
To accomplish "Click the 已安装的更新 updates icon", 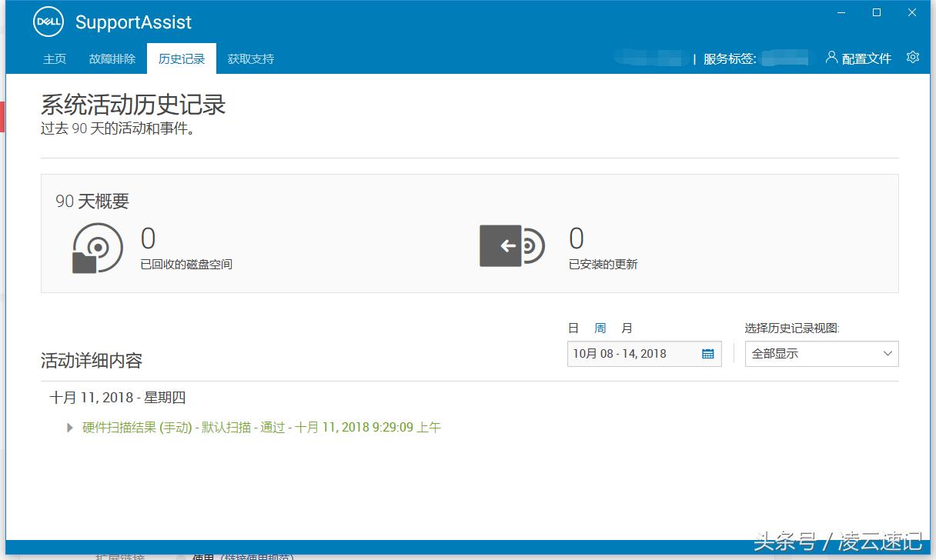I will pyautogui.click(x=511, y=245).
